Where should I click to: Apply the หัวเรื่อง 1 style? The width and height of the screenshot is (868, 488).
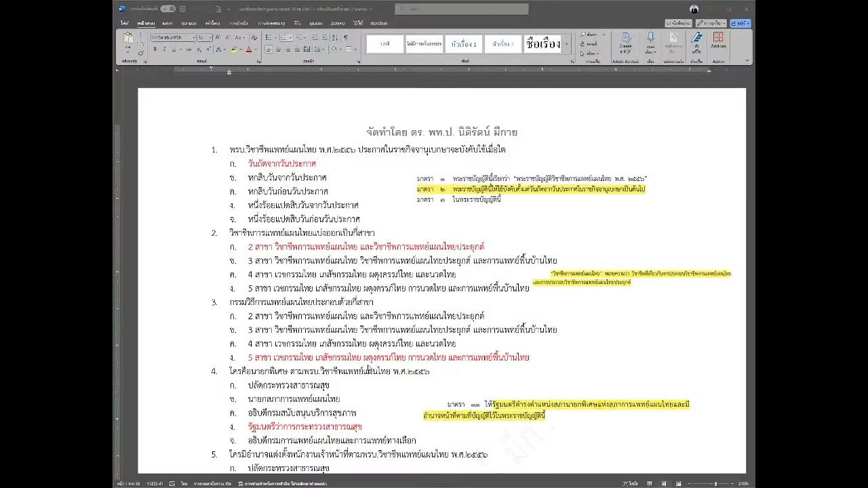(464, 44)
